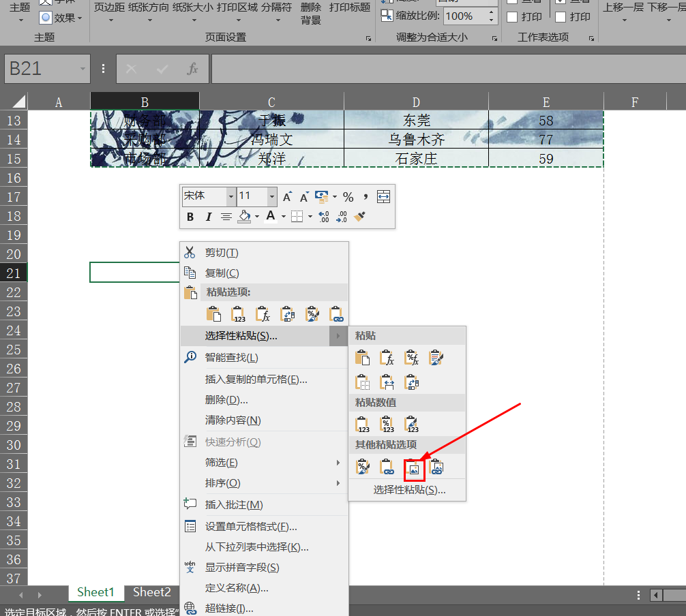Open 选择性粘贴(S) dialog at submenu bottom
686x616 pixels.
pos(407,490)
